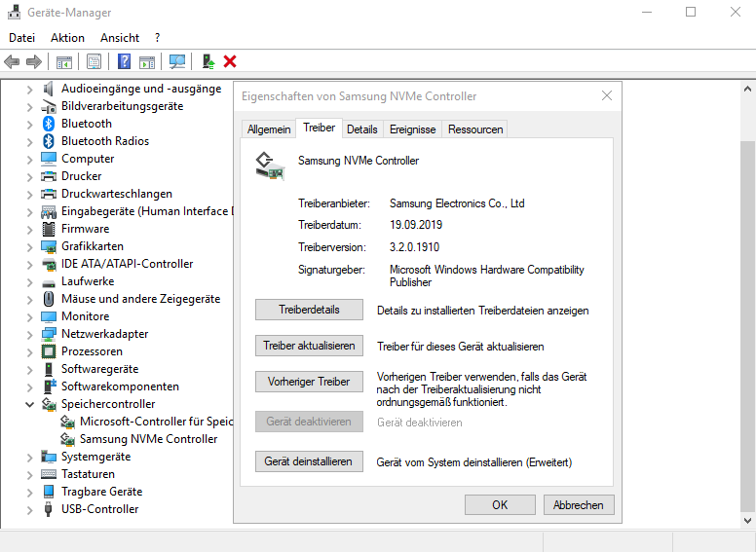Switch to the Allgemein tab
This screenshot has width=756, height=552.
click(269, 129)
